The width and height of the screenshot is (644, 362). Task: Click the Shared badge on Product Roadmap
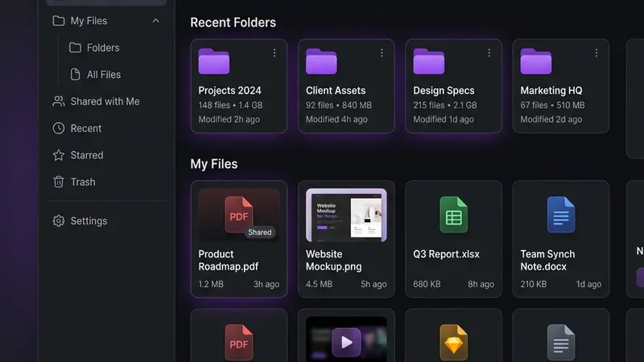pos(259,232)
